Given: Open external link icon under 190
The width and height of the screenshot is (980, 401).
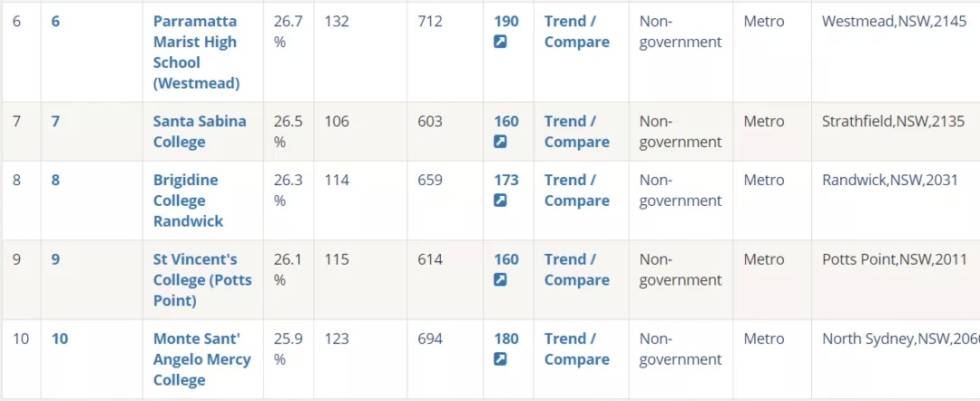Looking at the screenshot, I should tap(500, 42).
